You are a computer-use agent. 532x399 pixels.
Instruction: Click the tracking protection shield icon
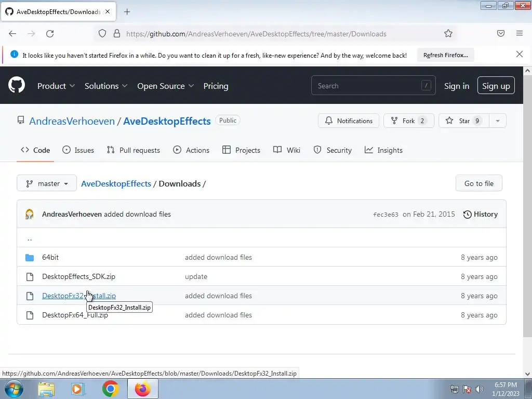point(102,33)
